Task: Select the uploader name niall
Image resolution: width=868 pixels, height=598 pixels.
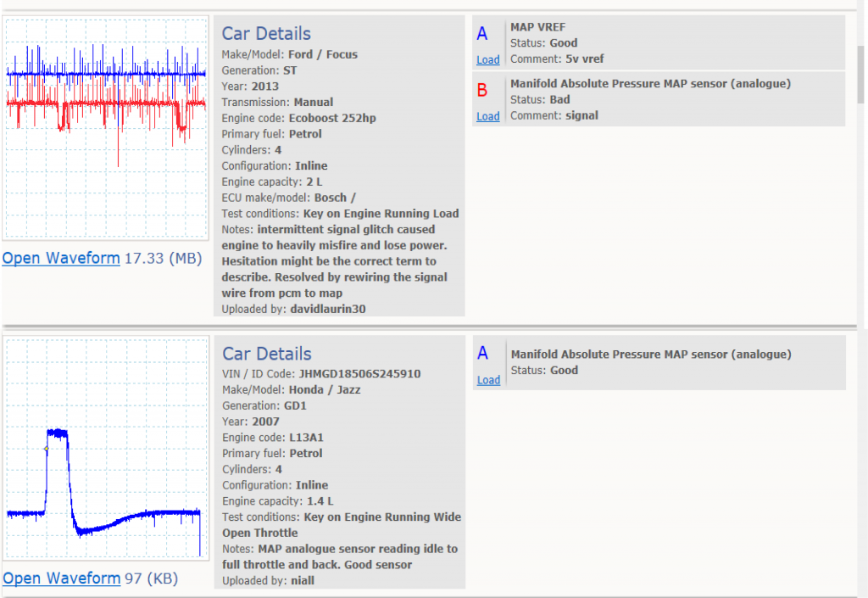Action: pyautogui.click(x=303, y=581)
